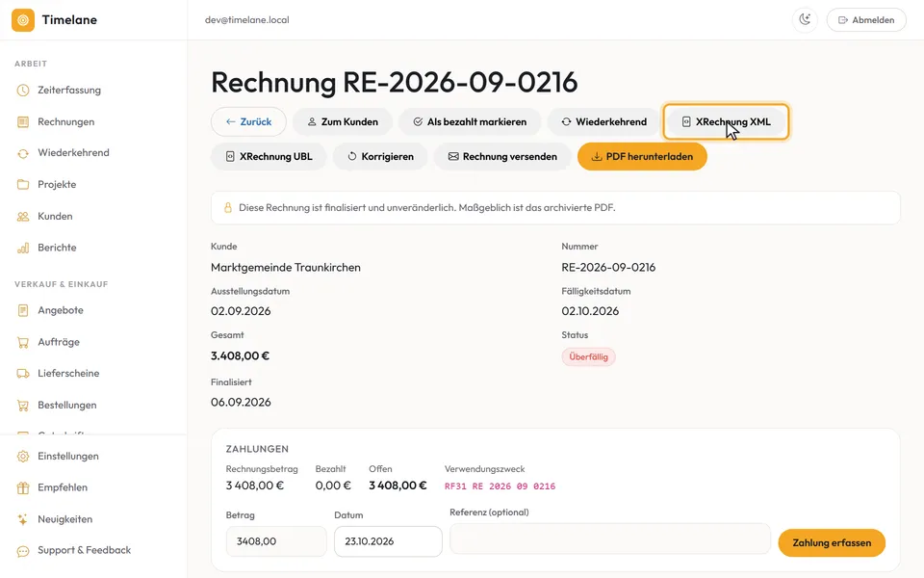Go to Lieferscheine menu label

pos(68,374)
